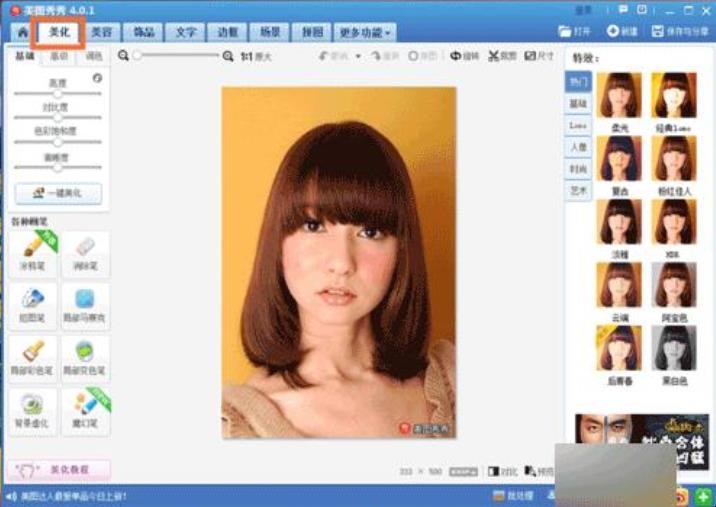
Task: Apply the 阿宝色 effect thumbnail
Action: pyautogui.click(x=674, y=285)
